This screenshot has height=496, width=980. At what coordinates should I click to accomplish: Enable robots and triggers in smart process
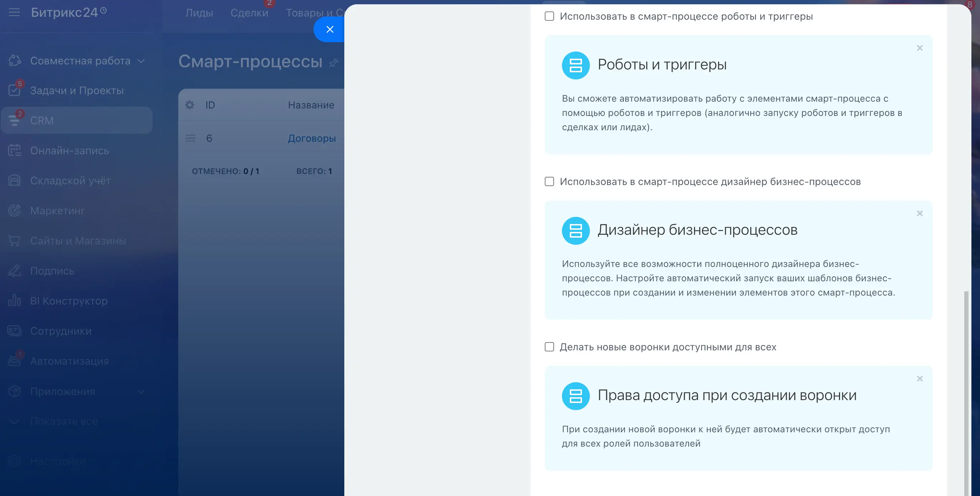tap(549, 16)
